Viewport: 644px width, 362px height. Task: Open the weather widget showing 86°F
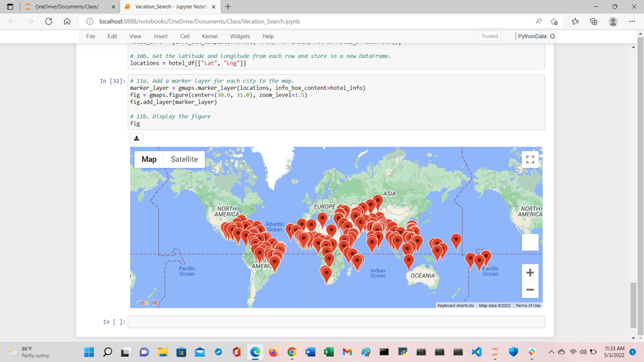(x=30, y=352)
